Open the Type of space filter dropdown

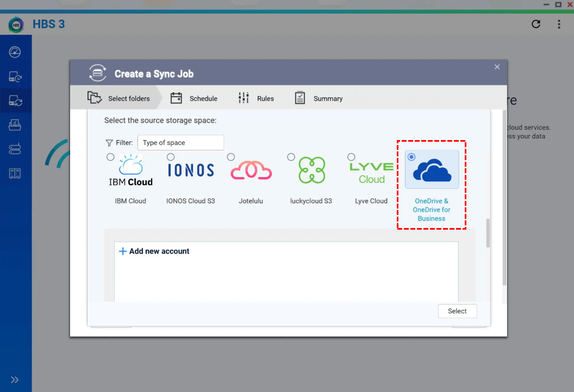click(180, 143)
